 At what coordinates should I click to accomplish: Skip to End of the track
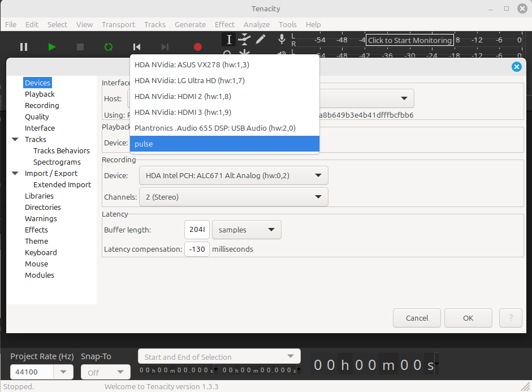click(x=165, y=47)
